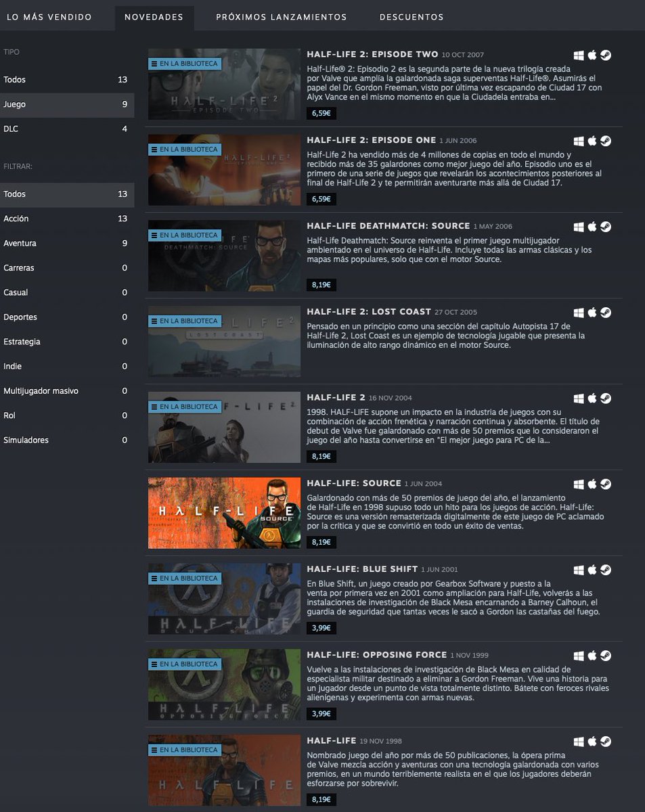Screen dimensions: 645x812
Task: Click Episode One 6,59€ price tag
Action: click(x=321, y=199)
